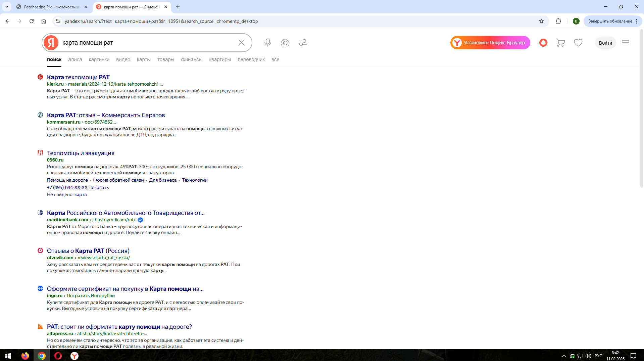Click 'Установите Яндекс Браузер' button
The image size is (644, 361).
point(490,43)
